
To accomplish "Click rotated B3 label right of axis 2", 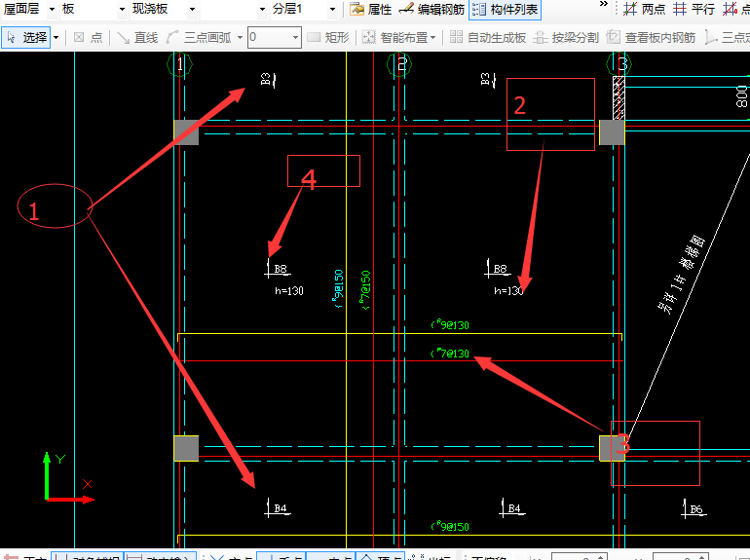I will click(x=488, y=80).
